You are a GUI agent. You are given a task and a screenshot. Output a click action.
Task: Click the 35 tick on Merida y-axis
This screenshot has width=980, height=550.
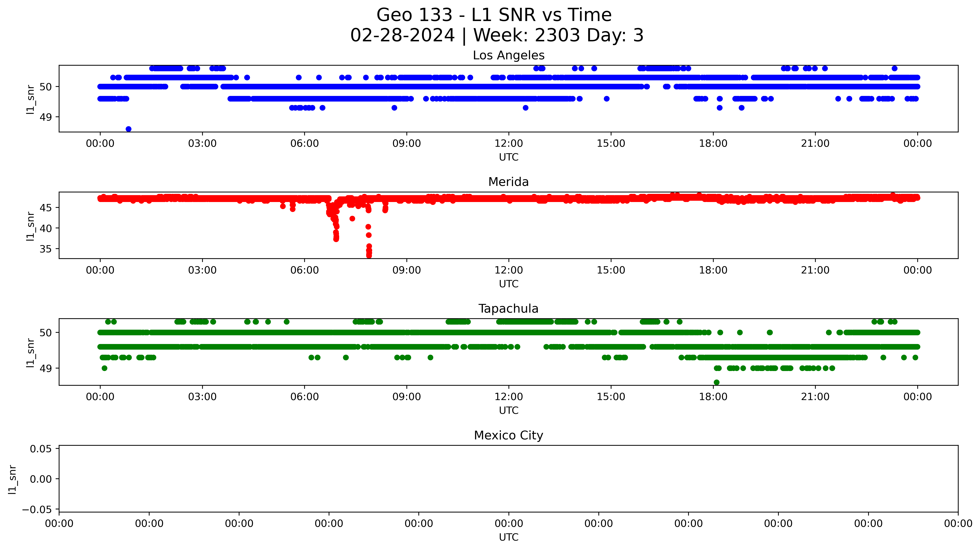[x=46, y=249]
